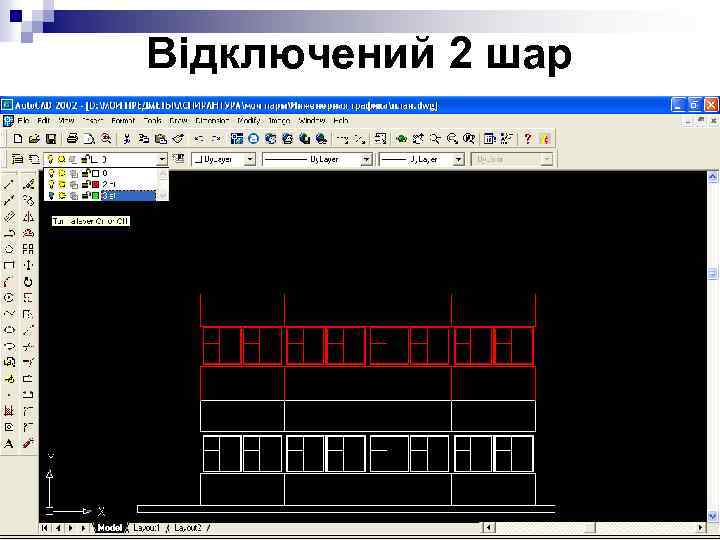Image resolution: width=720 pixels, height=540 pixels.
Task: Select the Move modify tool
Action: 28,265
